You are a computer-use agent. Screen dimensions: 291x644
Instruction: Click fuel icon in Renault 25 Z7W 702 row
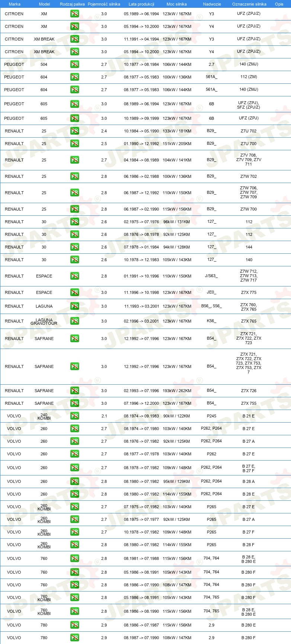(74, 176)
